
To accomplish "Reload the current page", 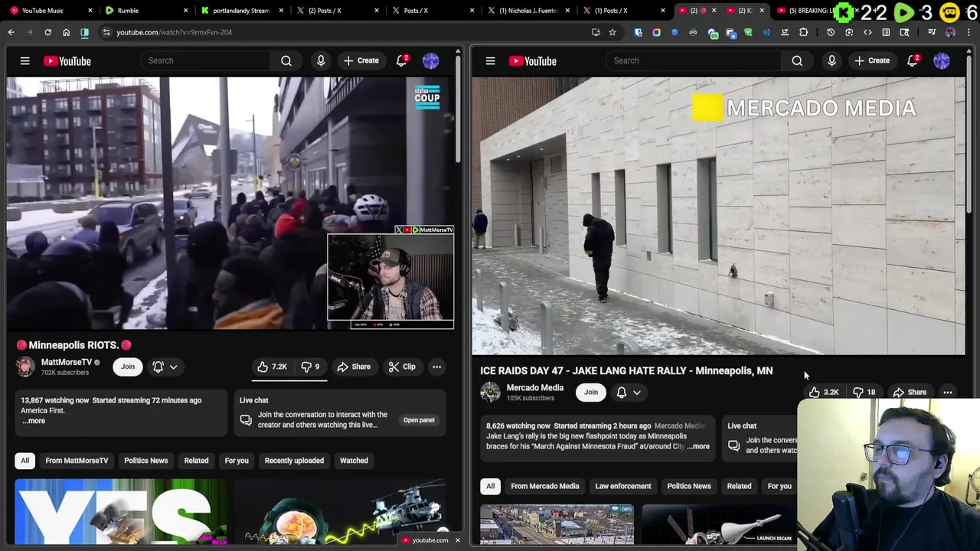I will pos(47,32).
